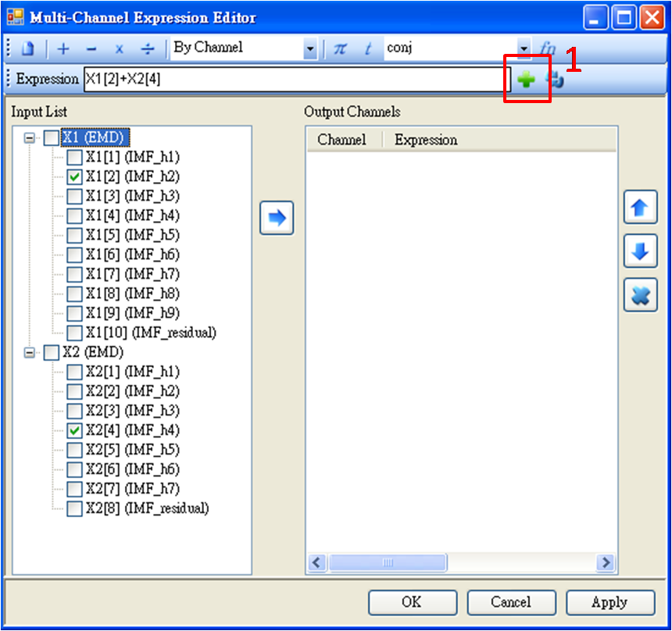672x631 pixels.
Task: Open the conj function dropdown
Action: tap(524, 48)
